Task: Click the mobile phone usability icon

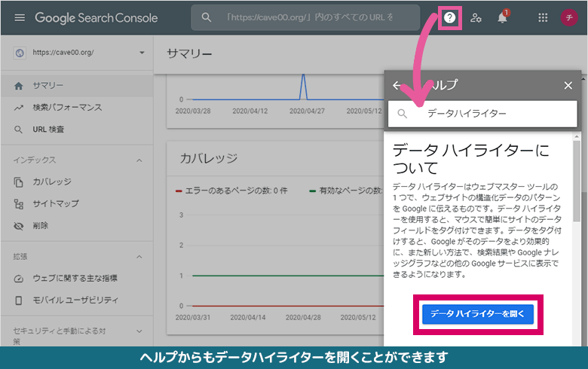Action: tap(18, 300)
